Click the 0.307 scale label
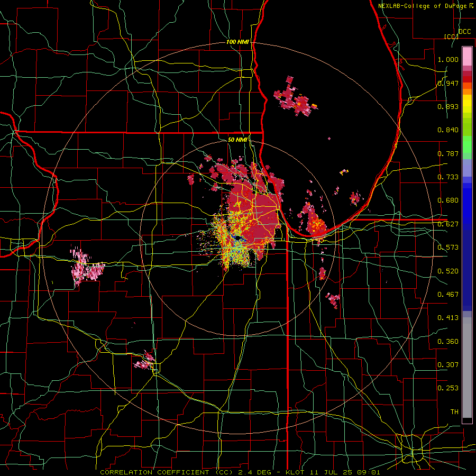Screen dimensions: 476x476 click(x=448, y=365)
